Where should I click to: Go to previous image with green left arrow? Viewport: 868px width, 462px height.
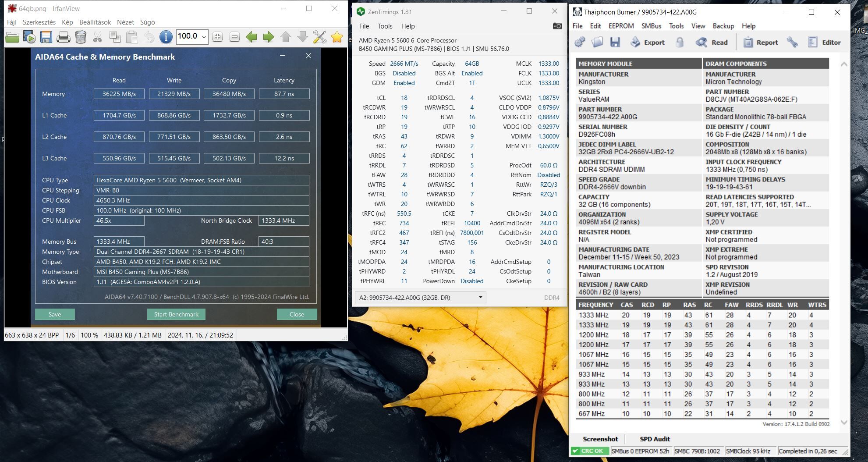(x=252, y=37)
